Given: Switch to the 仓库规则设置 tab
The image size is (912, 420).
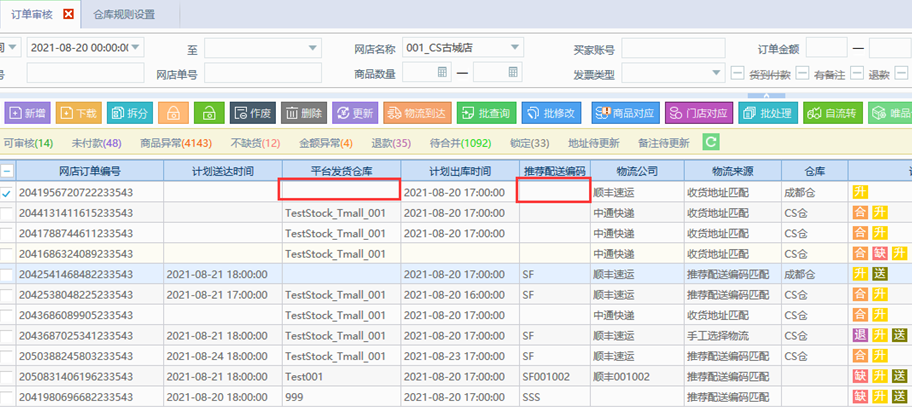Looking at the screenshot, I should tap(124, 15).
